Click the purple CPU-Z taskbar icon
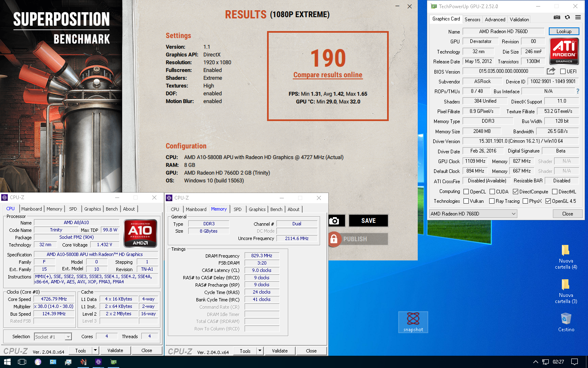 (x=98, y=362)
